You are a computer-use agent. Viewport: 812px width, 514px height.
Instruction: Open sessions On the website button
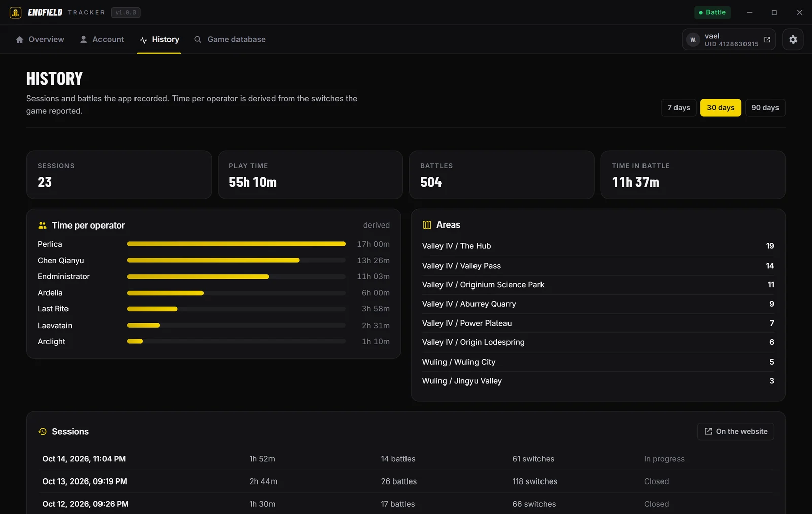click(x=735, y=432)
